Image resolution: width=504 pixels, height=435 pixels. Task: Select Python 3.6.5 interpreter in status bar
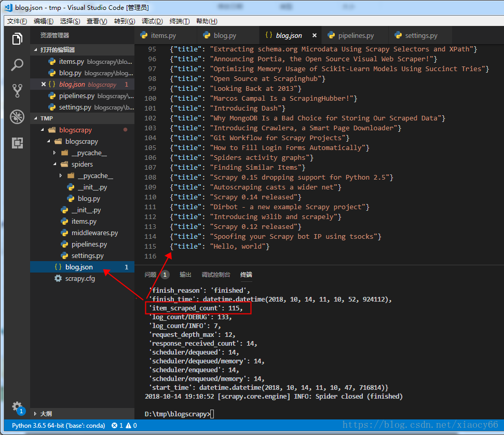pyautogui.click(x=59, y=425)
